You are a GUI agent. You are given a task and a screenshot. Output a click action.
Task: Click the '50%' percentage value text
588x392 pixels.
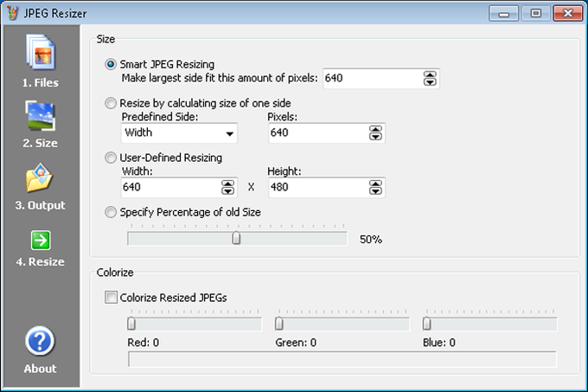[x=370, y=240]
